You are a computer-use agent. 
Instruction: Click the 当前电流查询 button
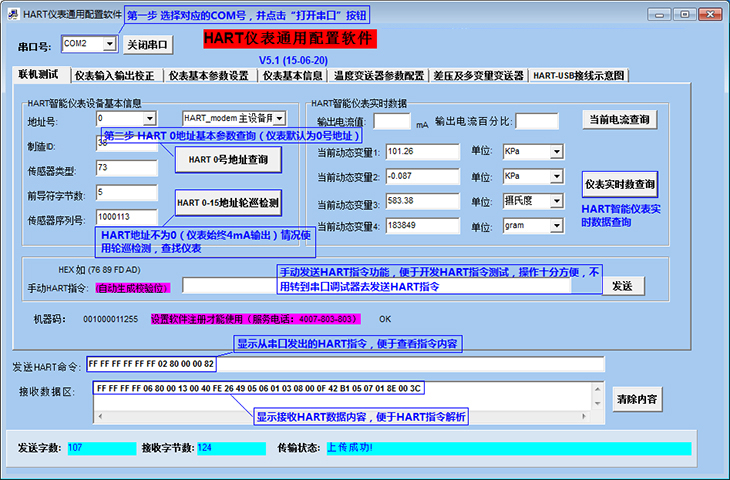click(x=619, y=120)
